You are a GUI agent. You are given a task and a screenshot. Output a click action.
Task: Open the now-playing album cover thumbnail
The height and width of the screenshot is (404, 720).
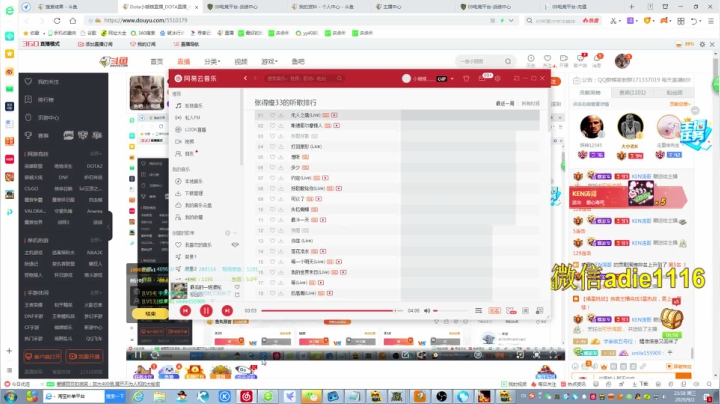(179, 291)
